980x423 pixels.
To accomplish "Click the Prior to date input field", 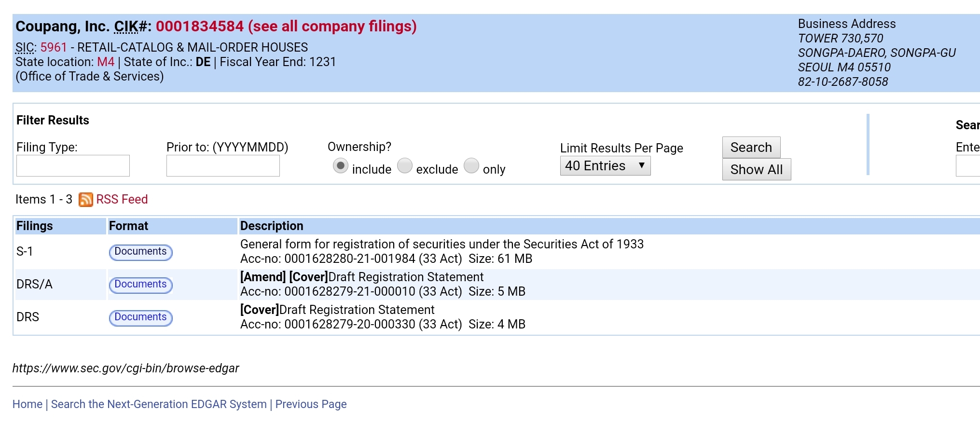I will tap(223, 165).
